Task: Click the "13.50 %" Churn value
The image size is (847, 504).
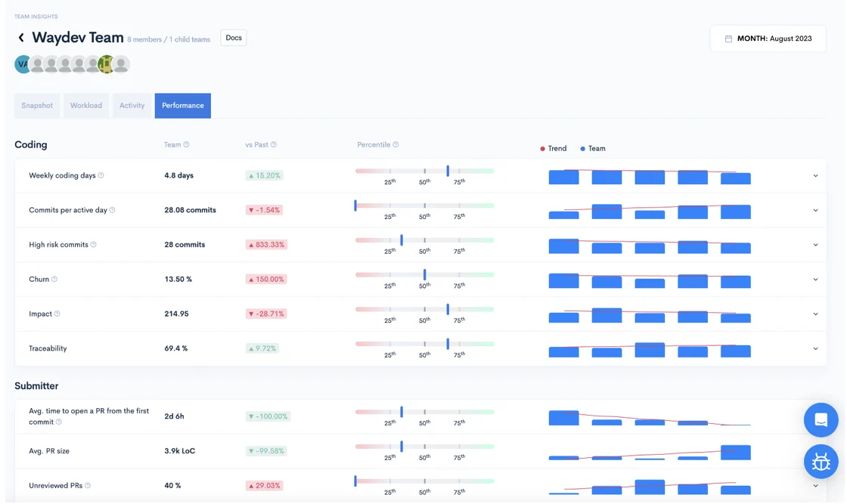Action: (178, 279)
